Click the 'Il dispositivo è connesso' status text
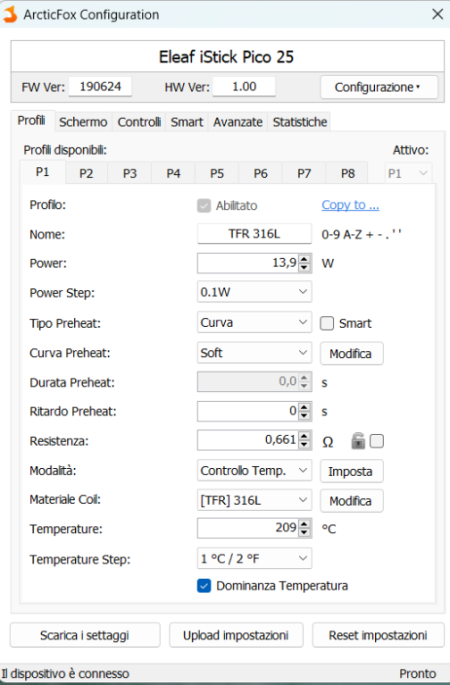Image resolution: width=450 pixels, height=685 pixels. point(65,674)
